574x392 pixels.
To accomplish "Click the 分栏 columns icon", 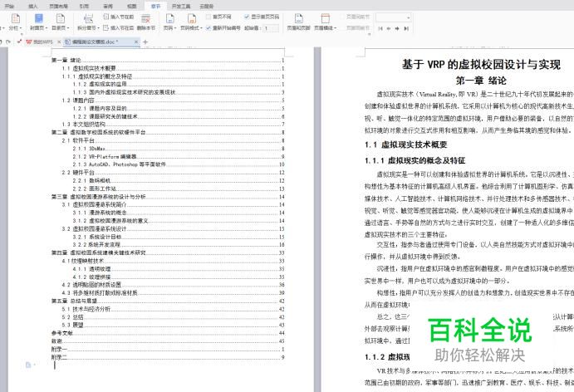I will [x=16, y=18].
